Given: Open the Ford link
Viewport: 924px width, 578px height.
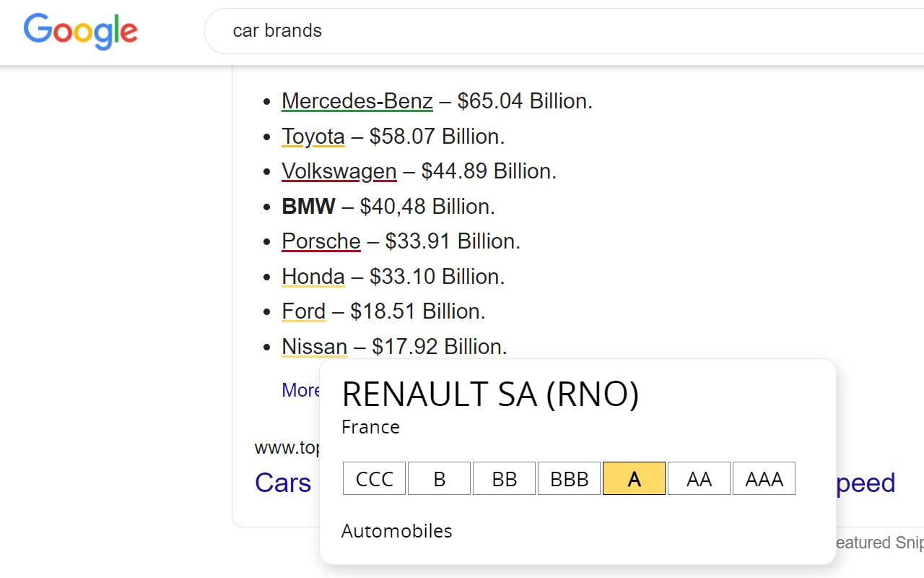Looking at the screenshot, I should click(x=304, y=311).
